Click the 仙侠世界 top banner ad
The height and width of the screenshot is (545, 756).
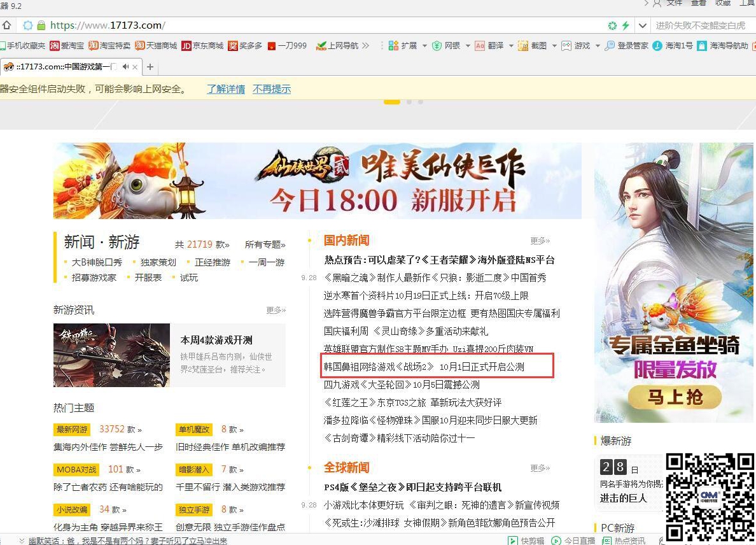(318, 180)
